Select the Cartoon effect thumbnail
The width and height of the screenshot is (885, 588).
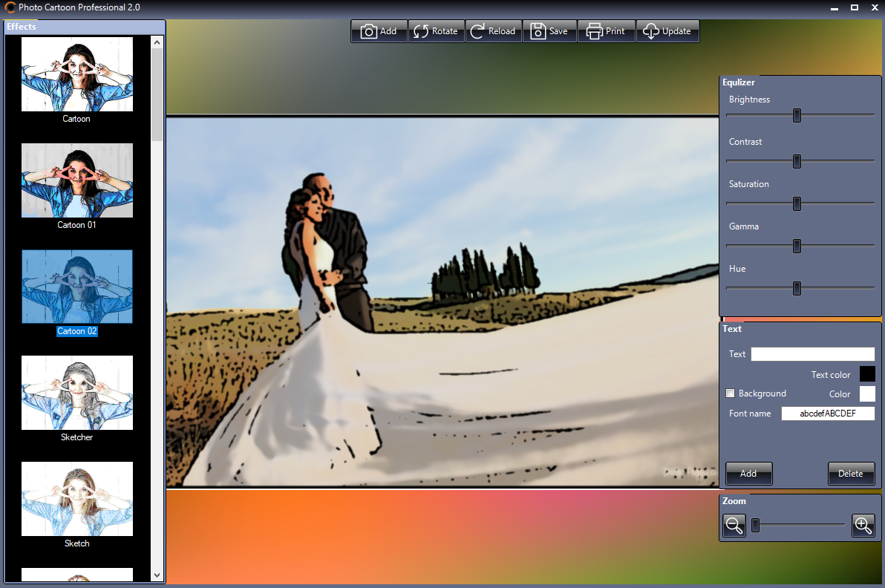(77, 74)
